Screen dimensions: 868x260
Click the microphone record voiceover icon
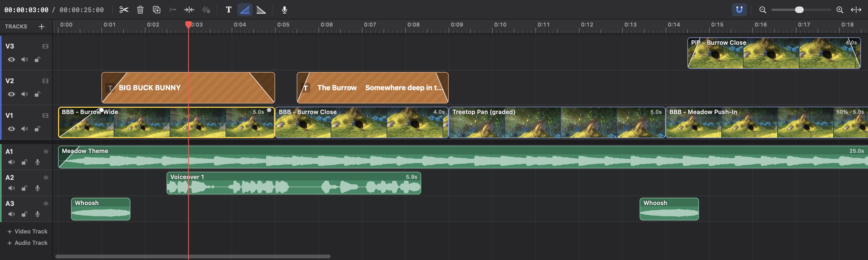[284, 10]
